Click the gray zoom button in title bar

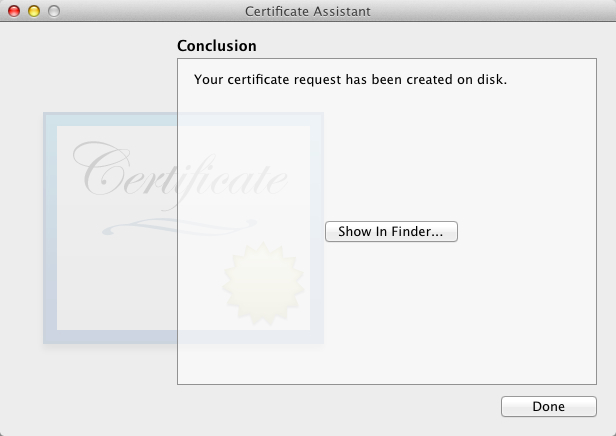coord(54,11)
